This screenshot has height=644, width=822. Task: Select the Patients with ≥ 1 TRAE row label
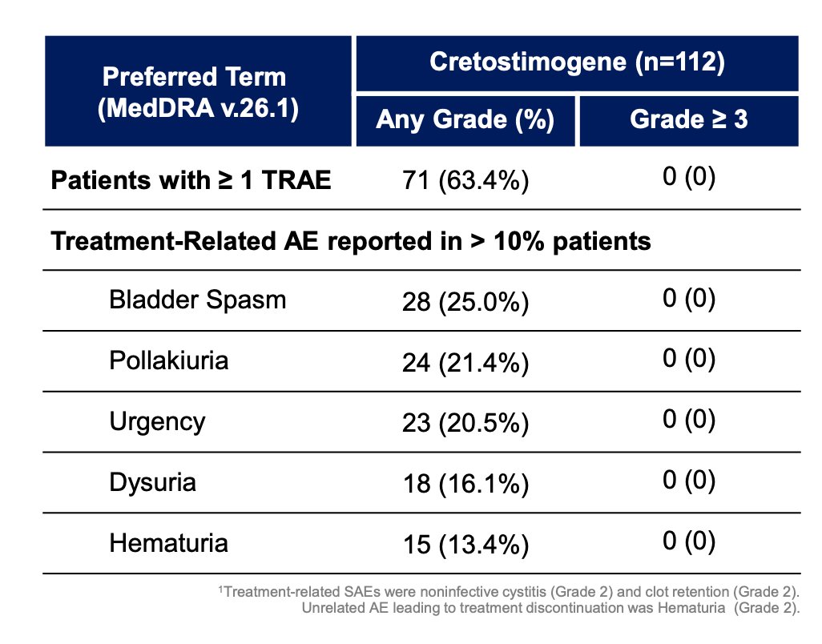[x=191, y=180]
